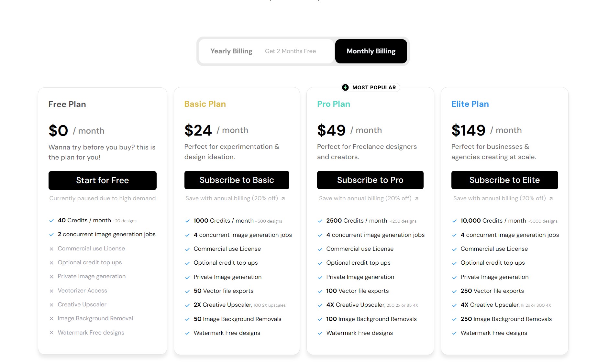Open Basic plan Save with annual billing link
609x364 pixels.
pos(232,198)
